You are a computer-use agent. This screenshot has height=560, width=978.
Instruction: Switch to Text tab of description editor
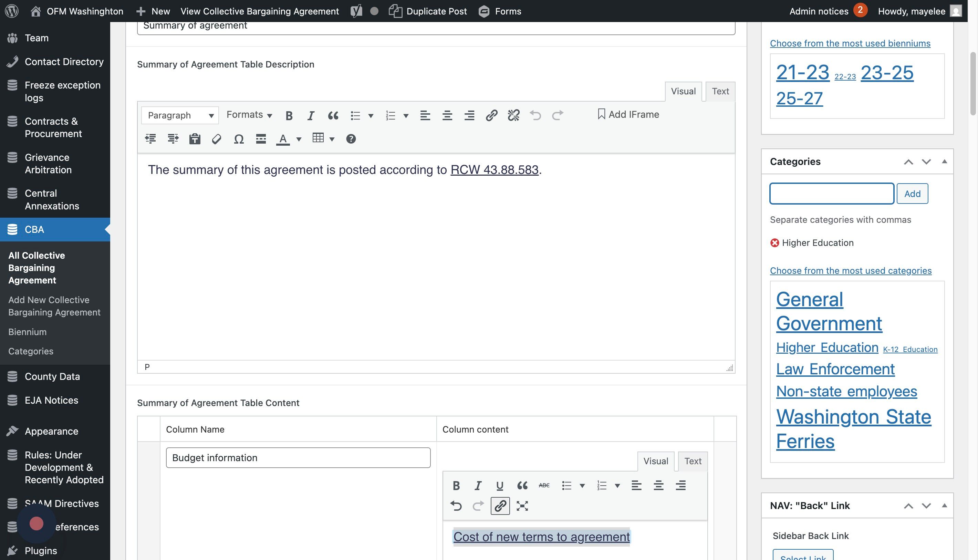pyautogui.click(x=720, y=92)
